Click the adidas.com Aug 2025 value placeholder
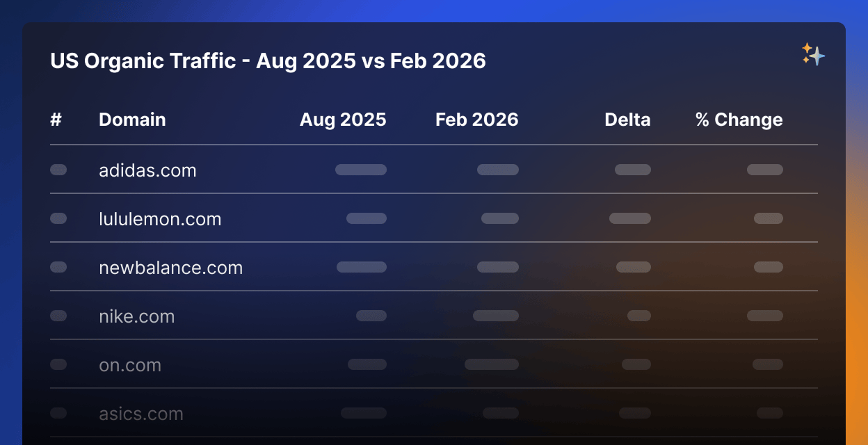 pyautogui.click(x=361, y=170)
